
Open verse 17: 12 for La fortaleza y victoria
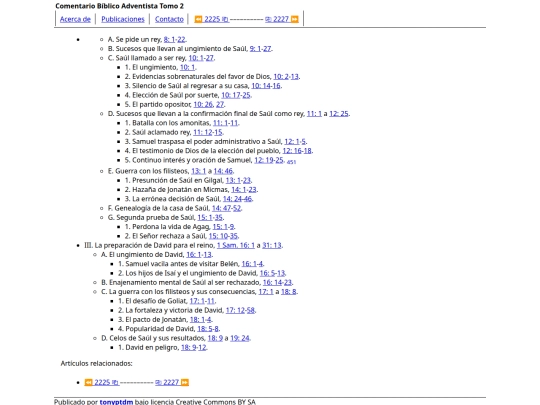(x=236, y=311)
